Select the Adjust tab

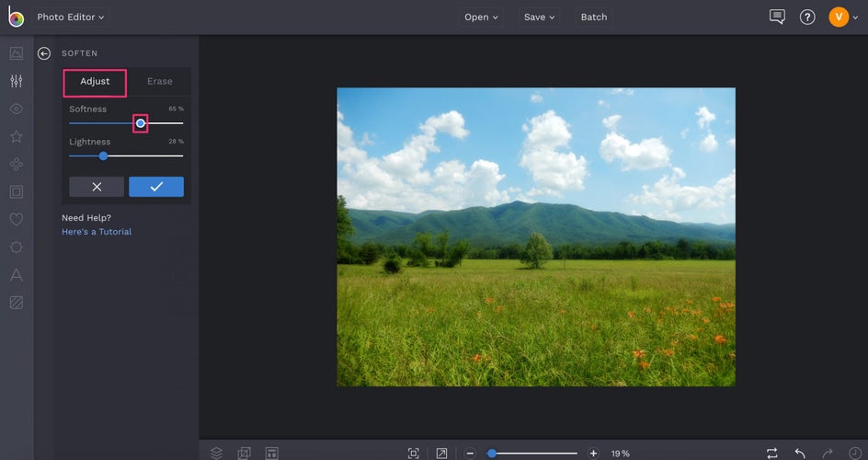(x=95, y=81)
